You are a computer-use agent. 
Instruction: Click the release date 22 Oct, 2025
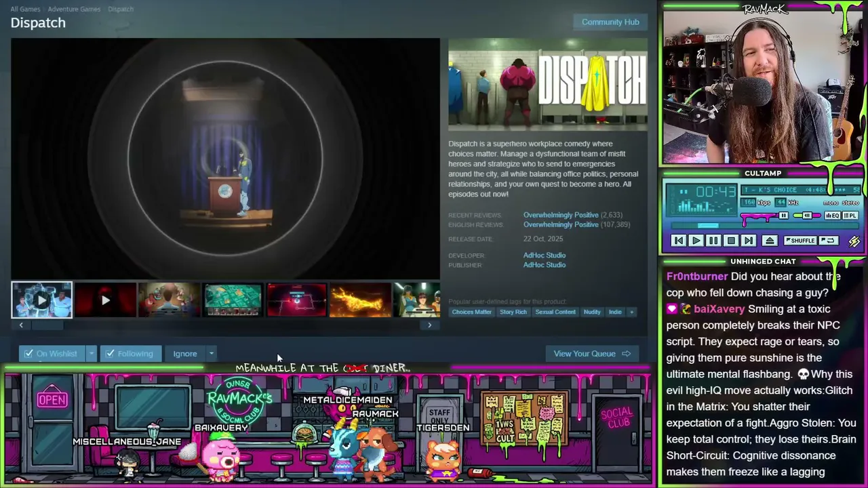click(x=543, y=239)
